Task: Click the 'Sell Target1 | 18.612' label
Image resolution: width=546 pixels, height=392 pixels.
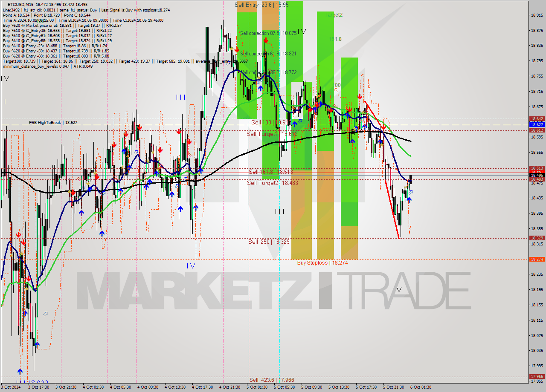Action: (x=272, y=134)
